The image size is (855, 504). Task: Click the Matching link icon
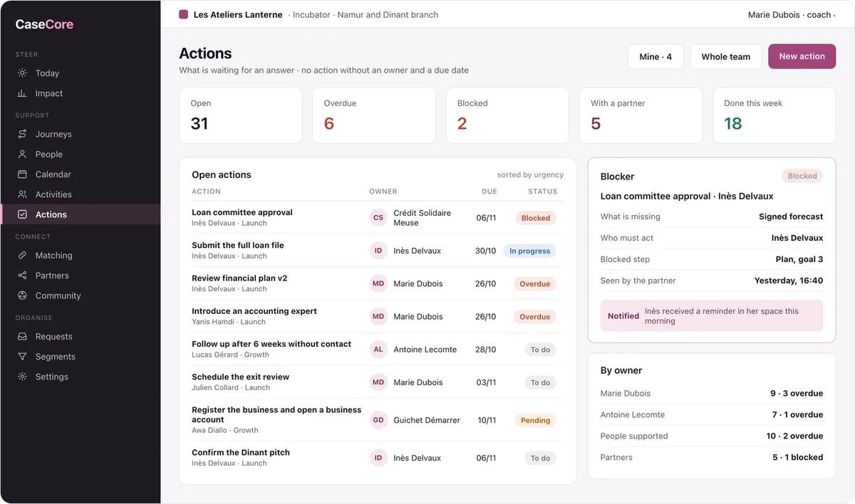coord(22,256)
